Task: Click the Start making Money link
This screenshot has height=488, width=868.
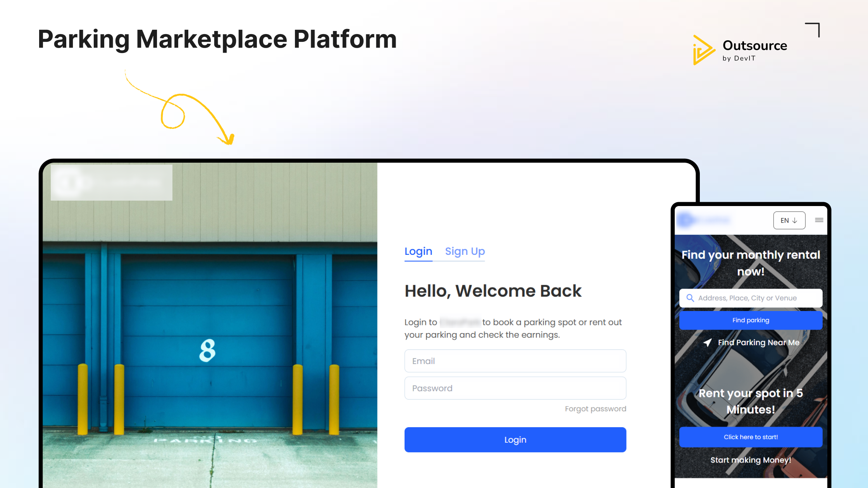Action: tap(751, 460)
